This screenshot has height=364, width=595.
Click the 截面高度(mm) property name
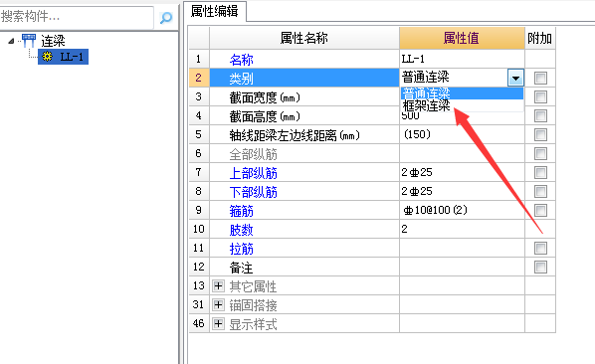click(265, 116)
